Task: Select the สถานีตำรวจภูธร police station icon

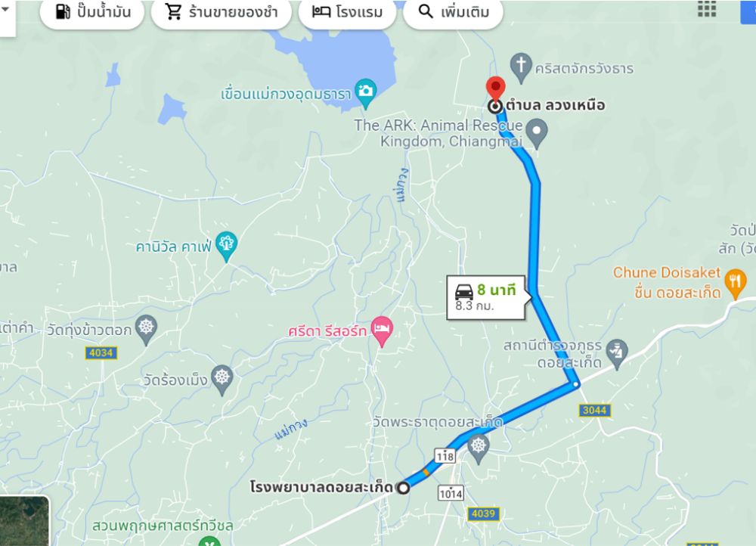Action: 617,354
